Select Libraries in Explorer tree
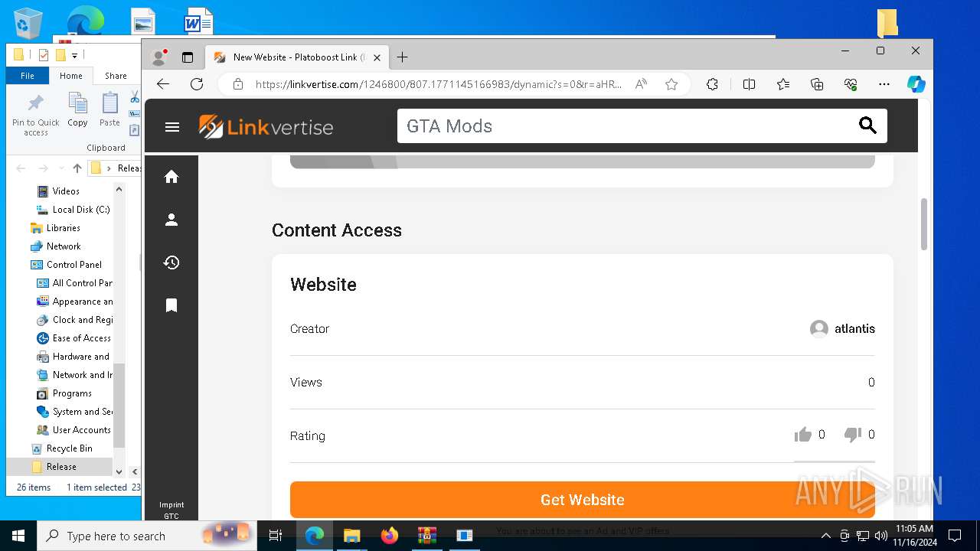This screenshot has width=980, height=551. (63, 228)
